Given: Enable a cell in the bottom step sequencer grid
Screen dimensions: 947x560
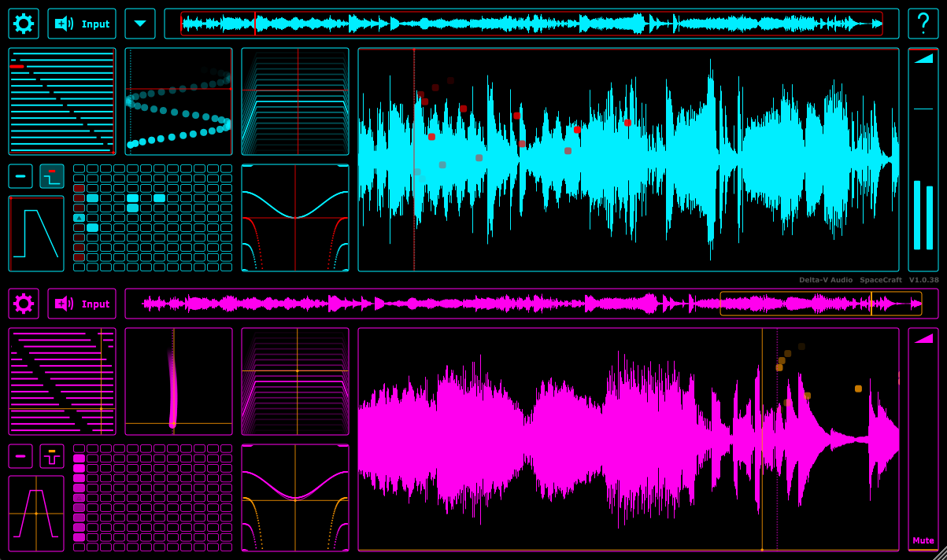Looking at the screenshot, I should pyautogui.click(x=79, y=468).
